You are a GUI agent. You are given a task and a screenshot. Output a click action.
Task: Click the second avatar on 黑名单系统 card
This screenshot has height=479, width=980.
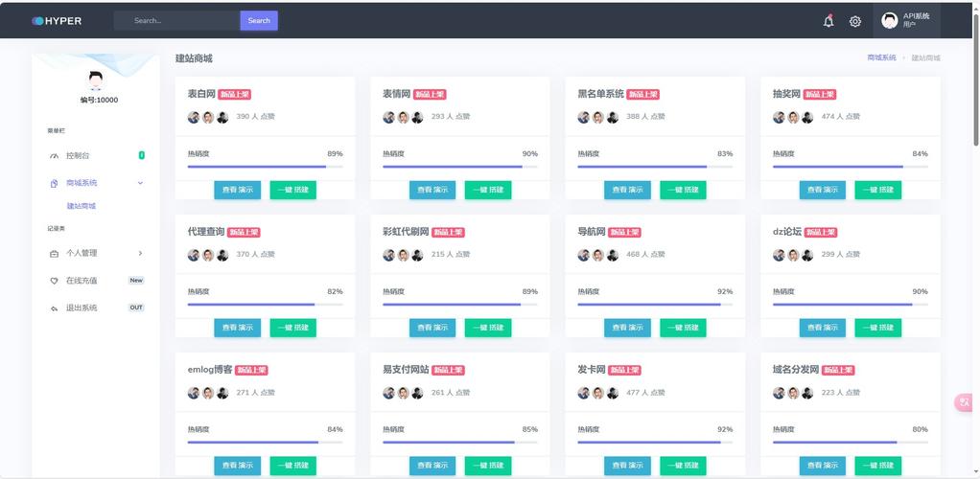[x=598, y=117]
